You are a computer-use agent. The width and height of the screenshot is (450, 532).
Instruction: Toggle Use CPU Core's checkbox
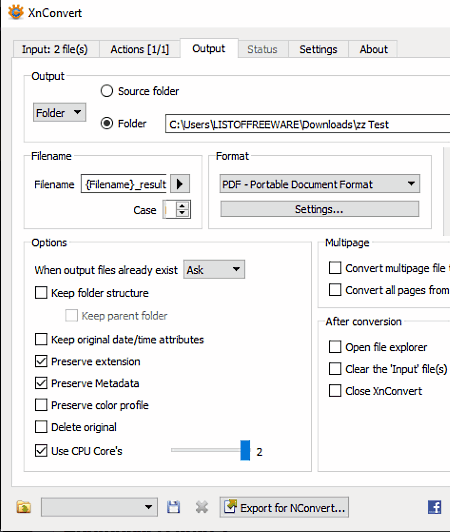click(x=41, y=451)
